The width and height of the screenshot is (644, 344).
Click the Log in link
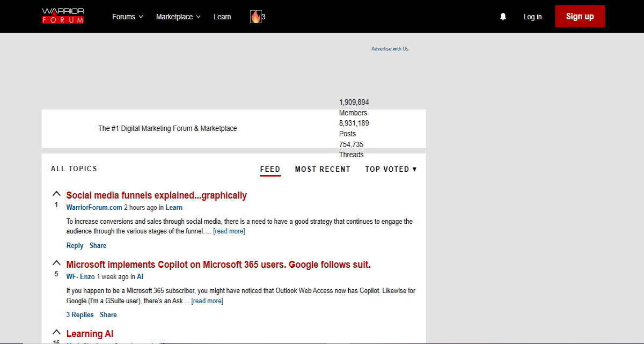click(x=532, y=17)
